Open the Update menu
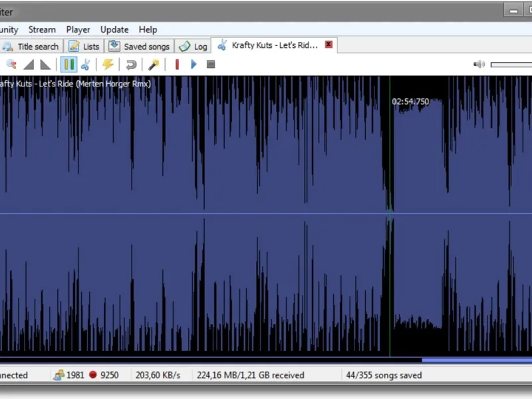532x399 pixels. 114,29
